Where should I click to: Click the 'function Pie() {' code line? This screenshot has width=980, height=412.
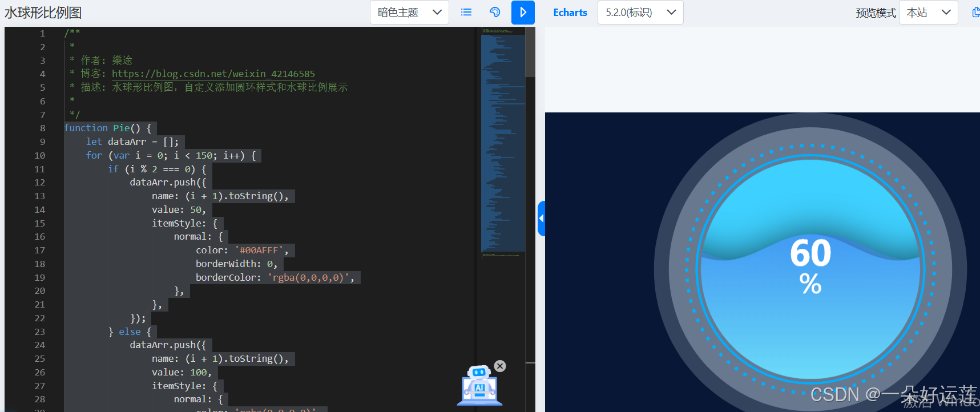107,128
